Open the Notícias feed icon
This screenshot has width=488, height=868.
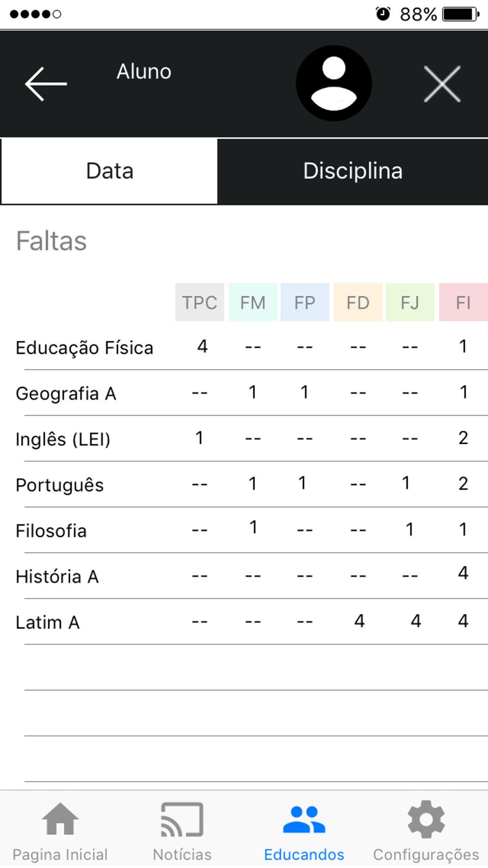(x=182, y=819)
